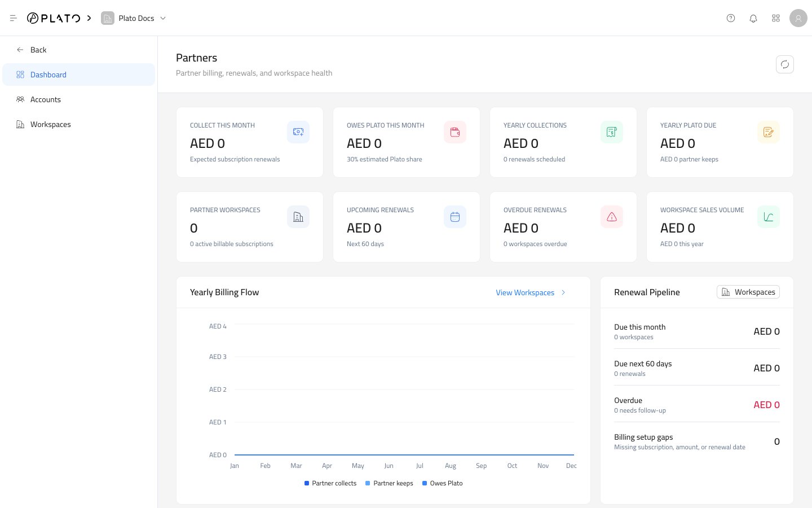Click the Partner collects blue legend swatch
Screen dimensions: 812x508
click(x=307, y=483)
